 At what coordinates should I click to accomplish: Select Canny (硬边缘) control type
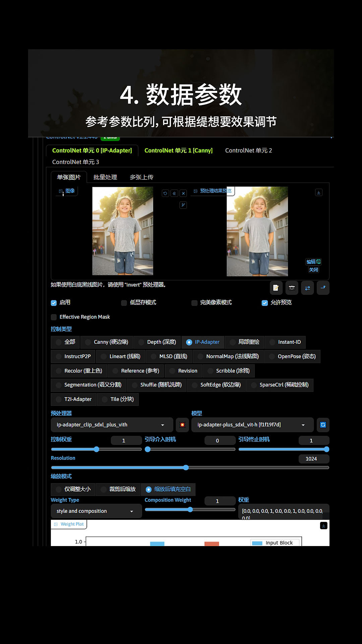click(x=107, y=342)
